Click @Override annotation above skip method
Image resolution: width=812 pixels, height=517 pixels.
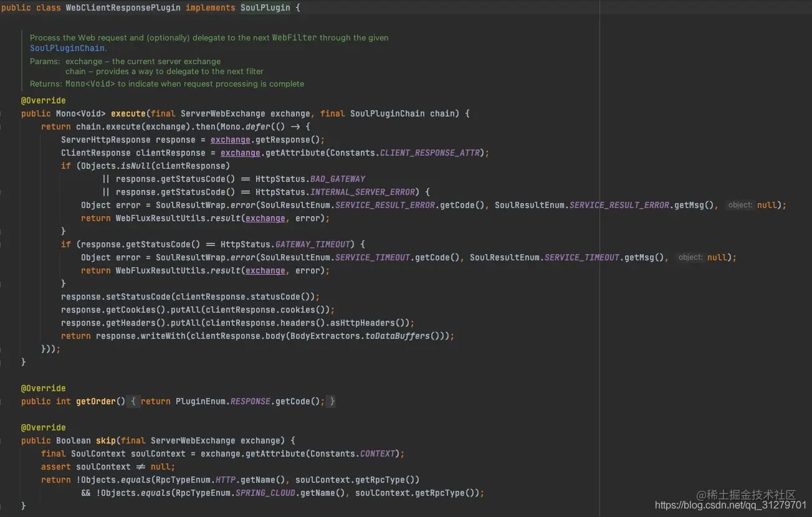tap(44, 427)
